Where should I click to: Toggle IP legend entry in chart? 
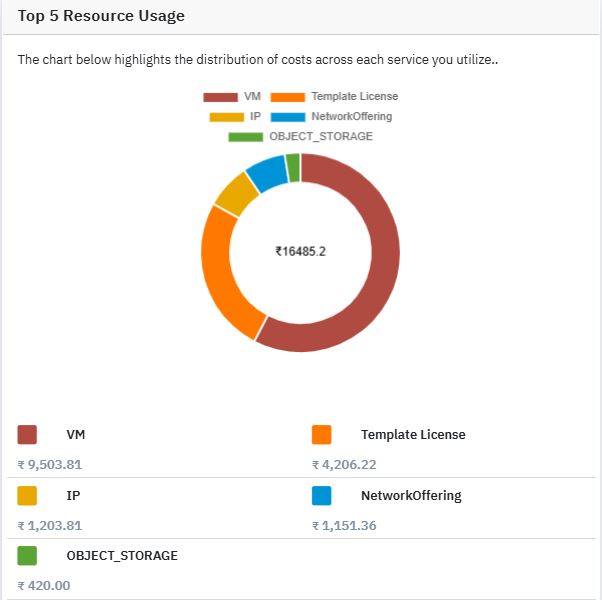235,116
